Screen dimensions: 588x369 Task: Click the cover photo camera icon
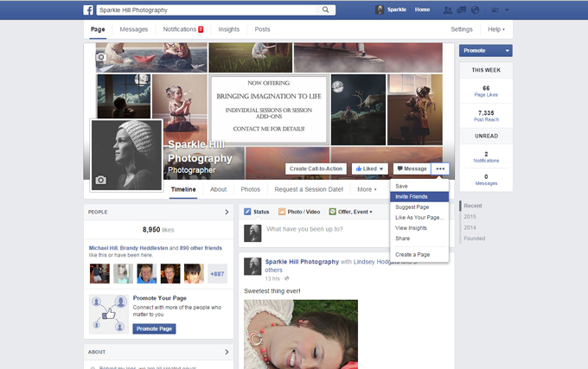pyautogui.click(x=101, y=57)
